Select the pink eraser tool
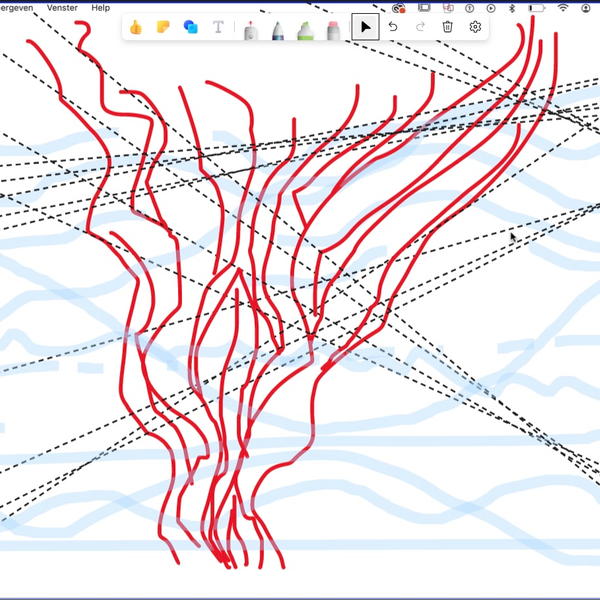The width and height of the screenshot is (600, 600). [x=334, y=29]
